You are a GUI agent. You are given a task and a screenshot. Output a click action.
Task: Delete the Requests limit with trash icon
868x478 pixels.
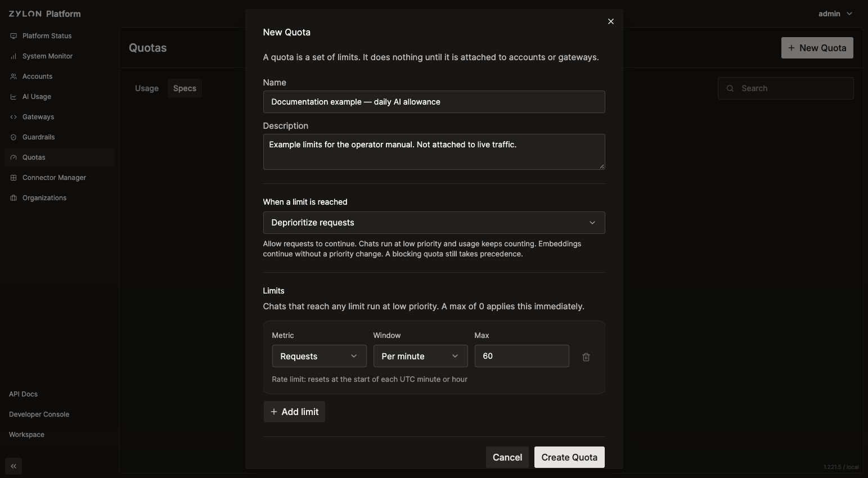pos(586,357)
